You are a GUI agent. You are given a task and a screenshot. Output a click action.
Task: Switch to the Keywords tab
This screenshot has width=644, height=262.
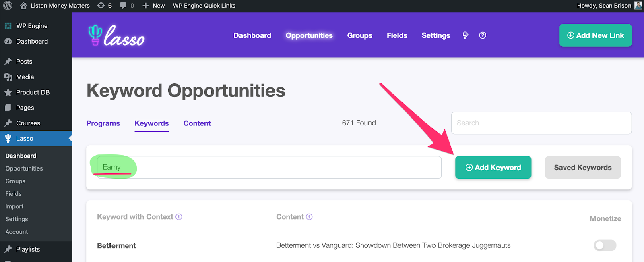pos(152,123)
